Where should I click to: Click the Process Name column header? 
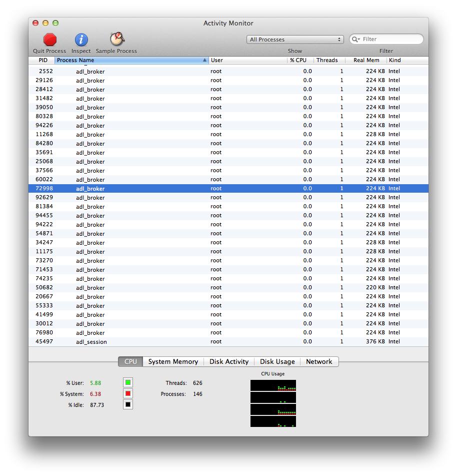click(x=131, y=60)
